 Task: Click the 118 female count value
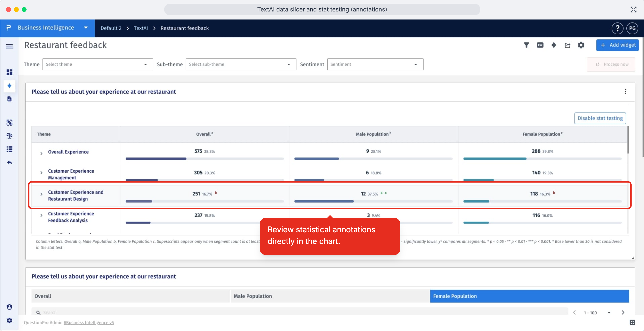[x=534, y=194]
